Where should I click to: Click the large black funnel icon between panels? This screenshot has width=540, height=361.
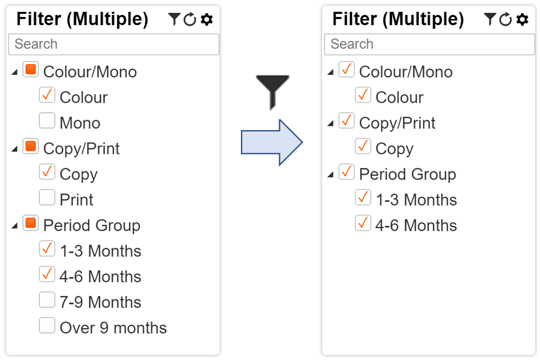(272, 92)
